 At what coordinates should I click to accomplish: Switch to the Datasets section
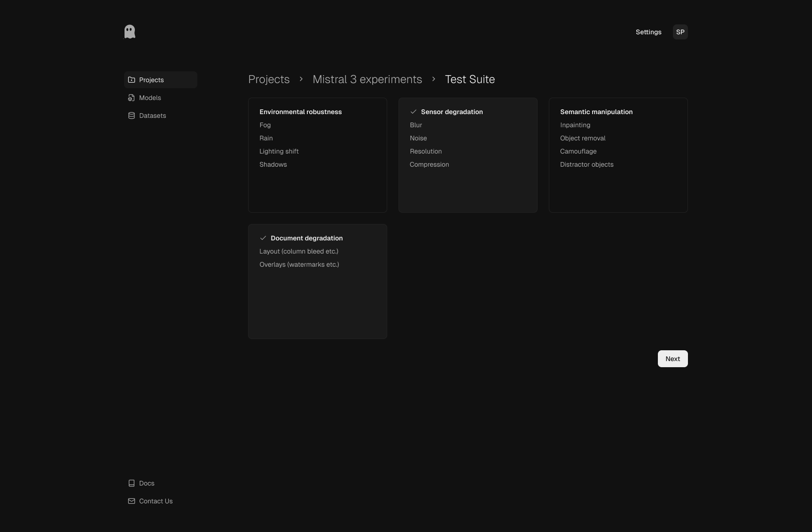tap(152, 116)
